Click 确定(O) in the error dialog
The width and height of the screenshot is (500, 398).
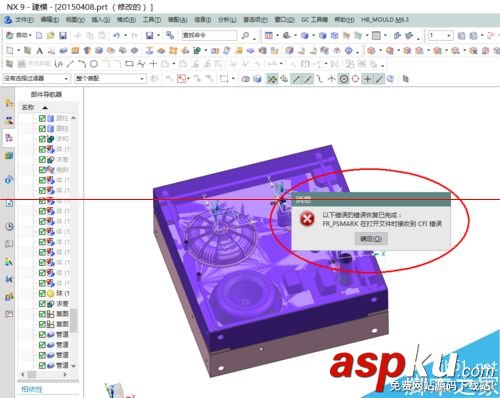[x=371, y=238]
